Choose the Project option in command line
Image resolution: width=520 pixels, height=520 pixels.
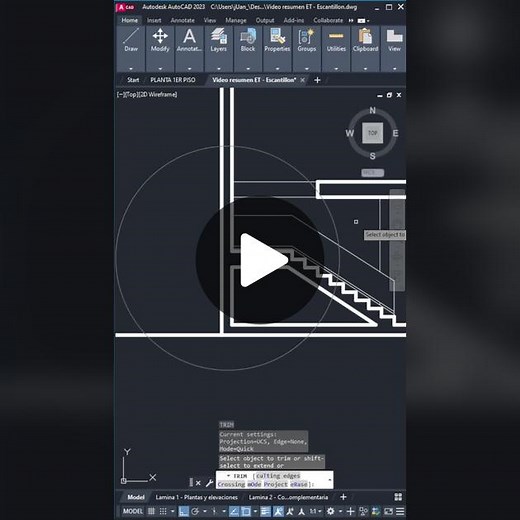(x=275, y=484)
